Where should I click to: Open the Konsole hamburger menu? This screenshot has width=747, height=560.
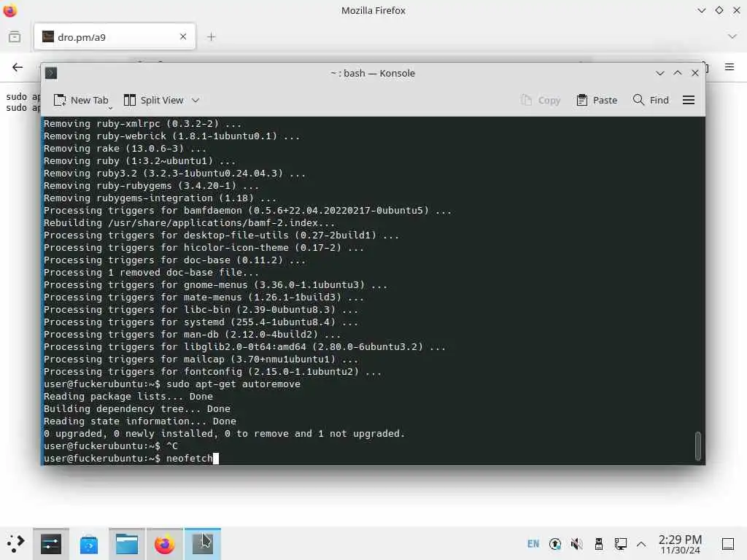tap(689, 100)
